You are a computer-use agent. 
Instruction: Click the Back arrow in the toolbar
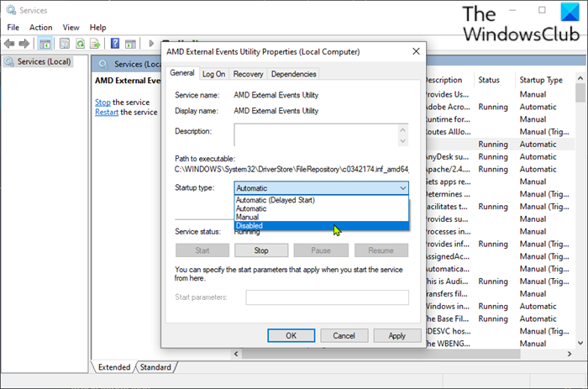[x=9, y=44]
